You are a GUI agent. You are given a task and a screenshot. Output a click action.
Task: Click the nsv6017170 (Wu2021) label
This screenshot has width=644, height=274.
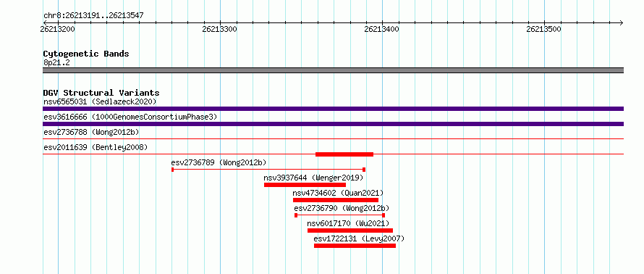(348, 223)
